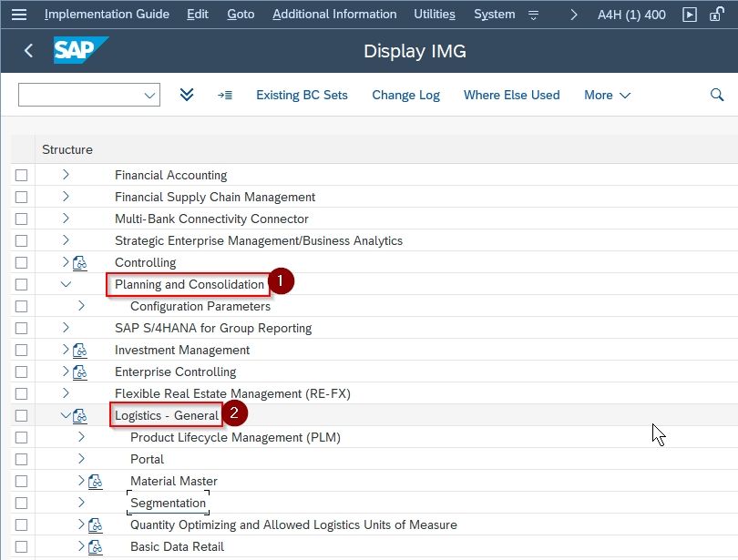Expand the Financial Accounting node
This screenshot has height=560, width=738.
tap(66, 175)
